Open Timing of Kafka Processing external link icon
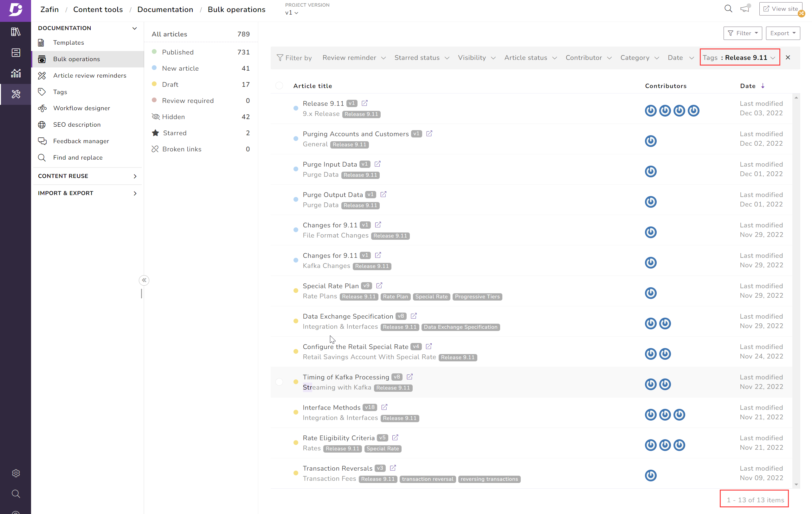812x514 pixels. tap(410, 377)
